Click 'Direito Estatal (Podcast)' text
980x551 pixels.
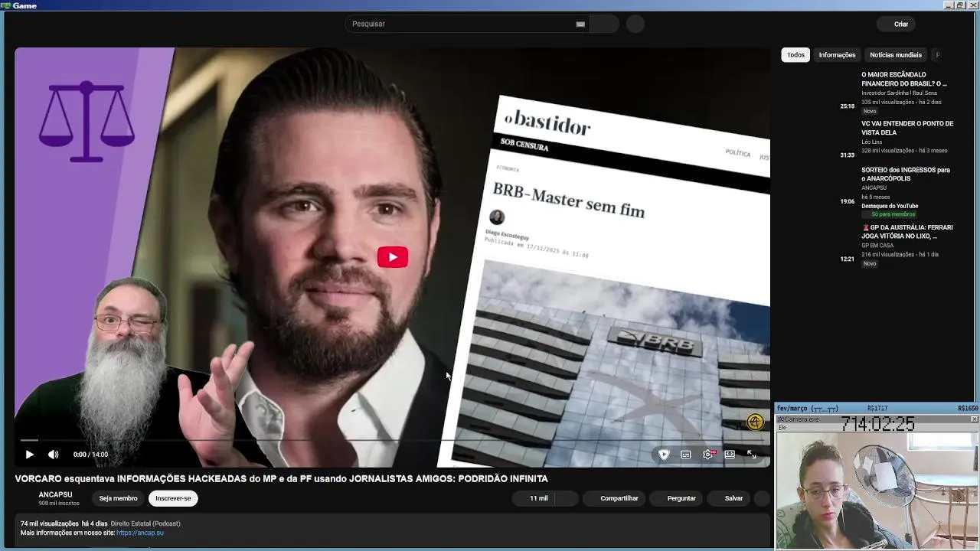(145, 523)
